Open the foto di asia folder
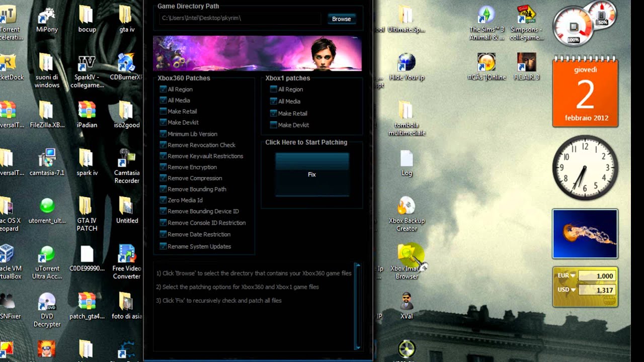Viewport: 644px width, 362px height. tap(126, 306)
